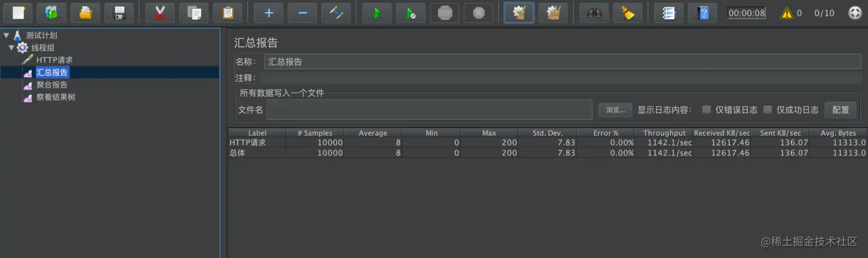Image resolution: width=868 pixels, height=258 pixels.
Task: Click the 配置 configure button
Action: 840,110
